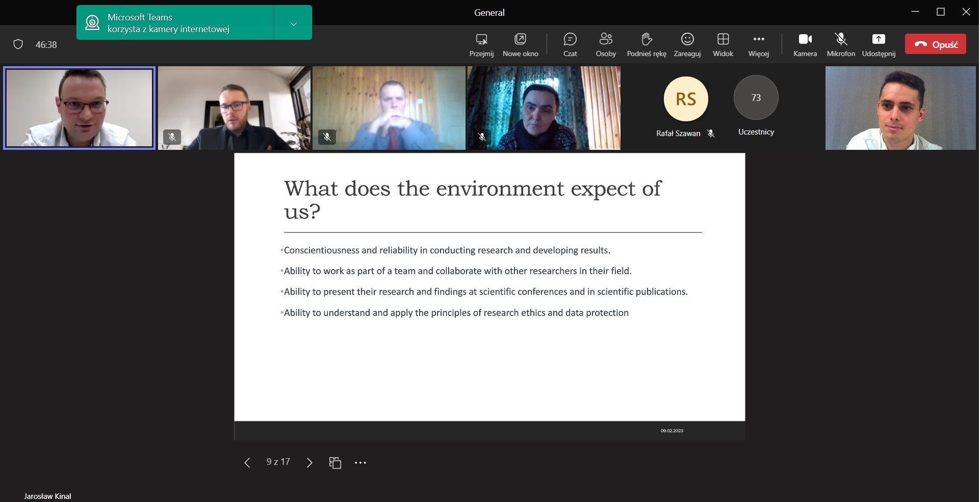Leave the meeting with Opuść
The height and width of the screenshot is (502, 980).
point(935,44)
